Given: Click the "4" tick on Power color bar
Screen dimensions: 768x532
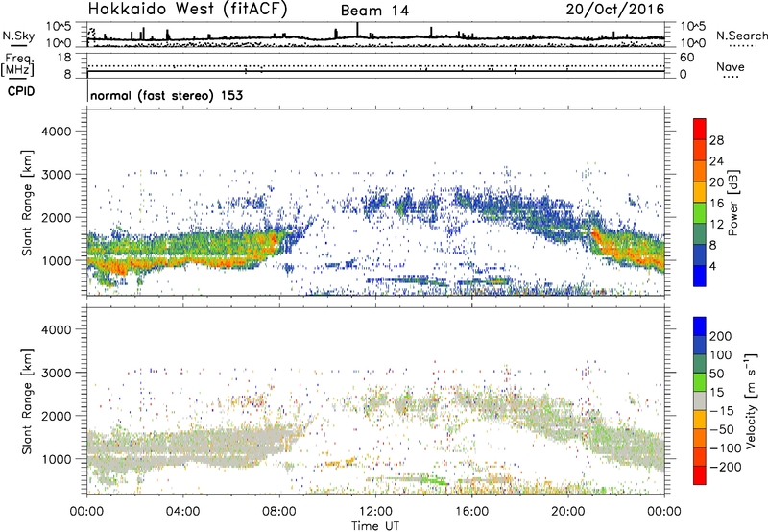Looking at the screenshot, I should point(713,266).
